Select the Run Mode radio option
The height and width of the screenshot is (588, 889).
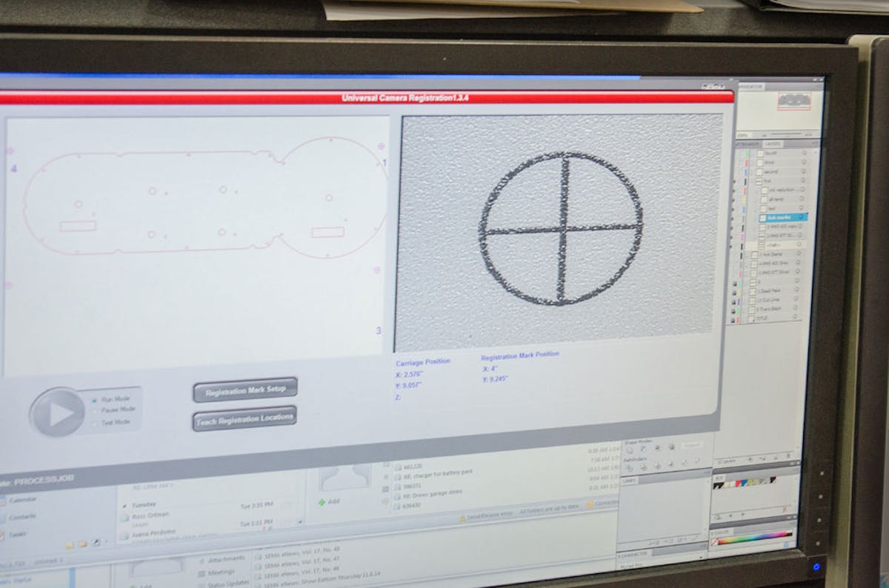point(94,399)
